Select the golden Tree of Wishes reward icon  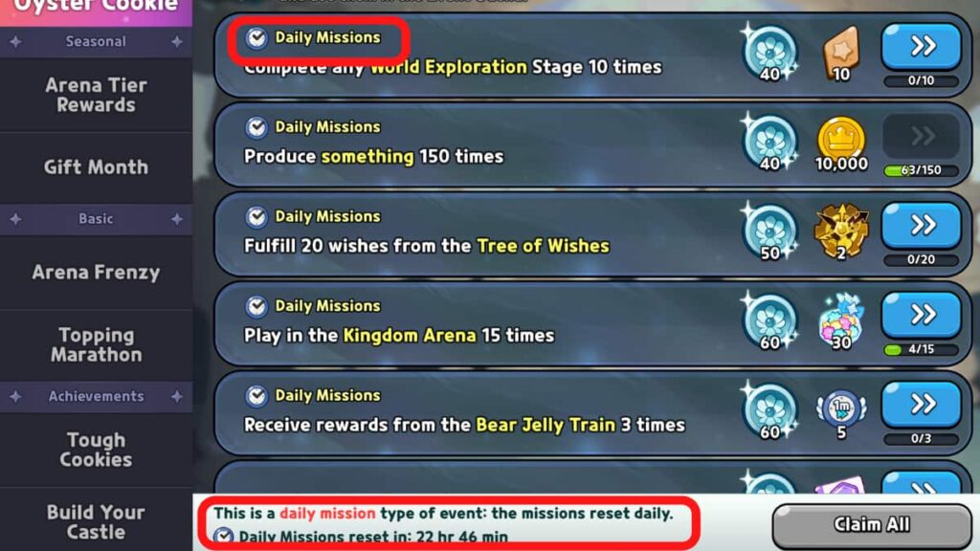pyautogui.click(x=841, y=231)
